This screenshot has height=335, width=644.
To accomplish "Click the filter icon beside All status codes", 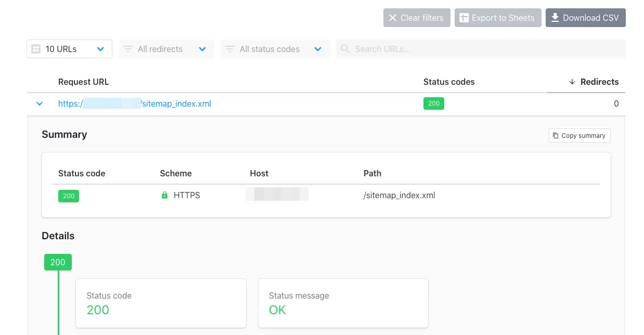I will click(x=229, y=49).
